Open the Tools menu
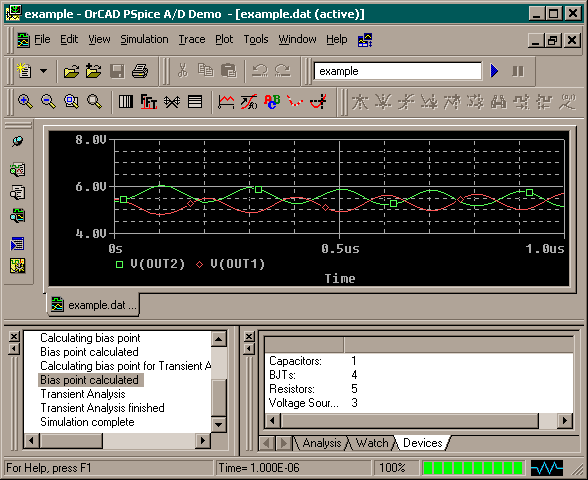 click(256, 39)
